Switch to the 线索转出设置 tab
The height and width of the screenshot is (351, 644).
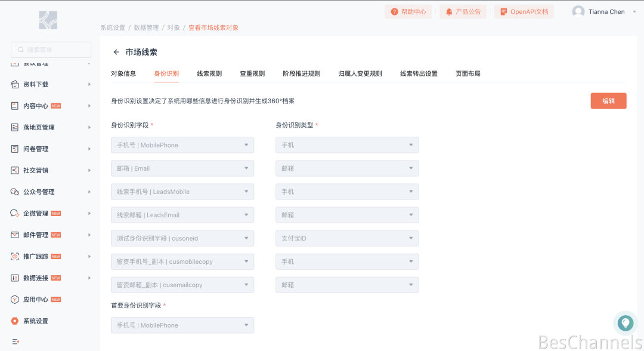pos(419,73)
